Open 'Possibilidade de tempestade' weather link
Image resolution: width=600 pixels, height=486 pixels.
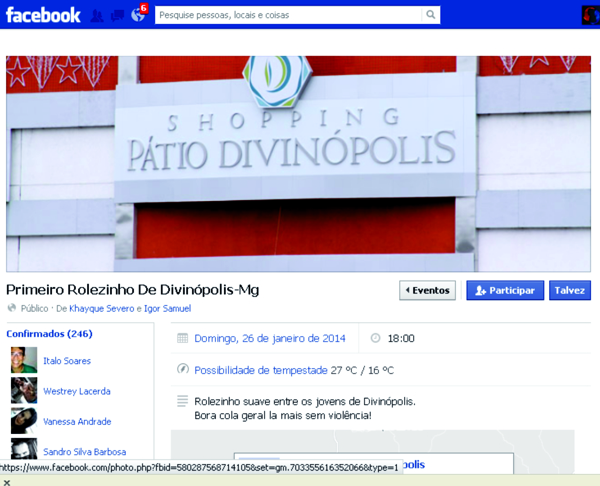click(261, 370)
